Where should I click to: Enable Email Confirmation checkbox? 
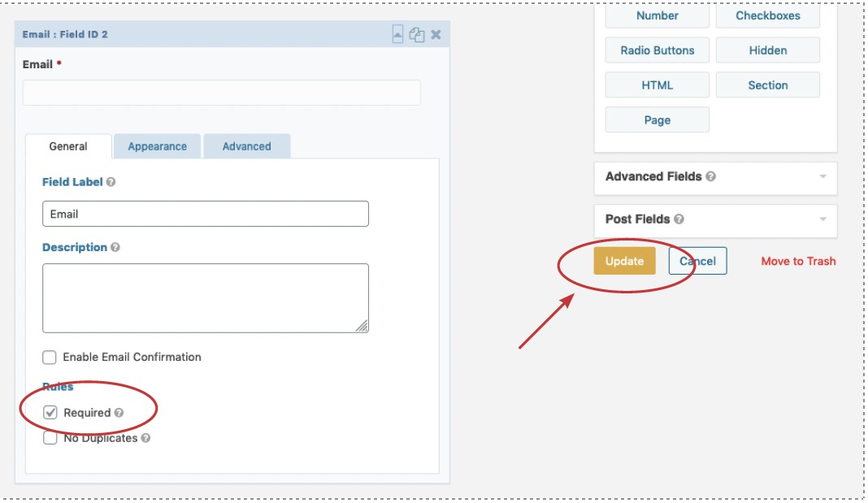coord(49,358)
